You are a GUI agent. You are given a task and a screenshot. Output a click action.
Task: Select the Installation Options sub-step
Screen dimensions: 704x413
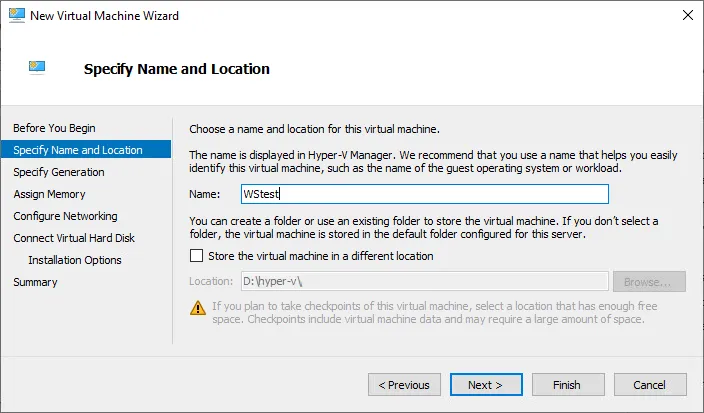pyautogui.click(x=75, y=260)
